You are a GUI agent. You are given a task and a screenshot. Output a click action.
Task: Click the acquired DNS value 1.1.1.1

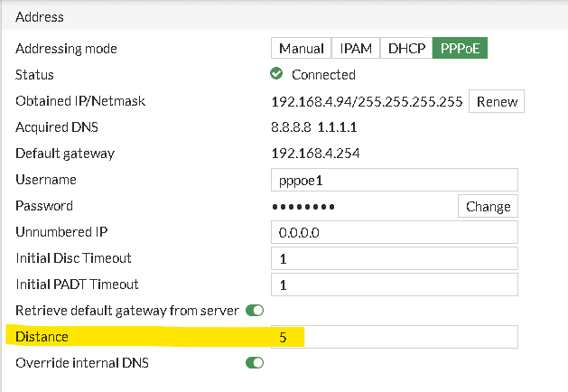tap(337, 127)
